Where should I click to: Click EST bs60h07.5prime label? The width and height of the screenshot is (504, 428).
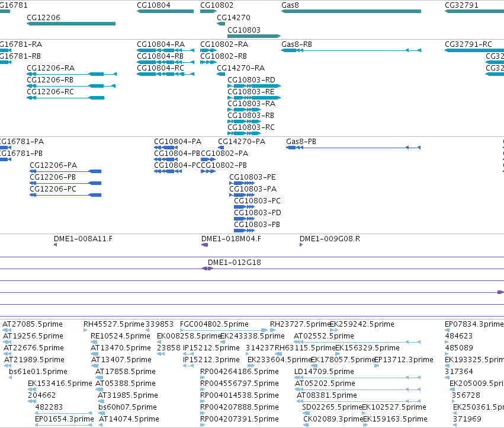127,407
